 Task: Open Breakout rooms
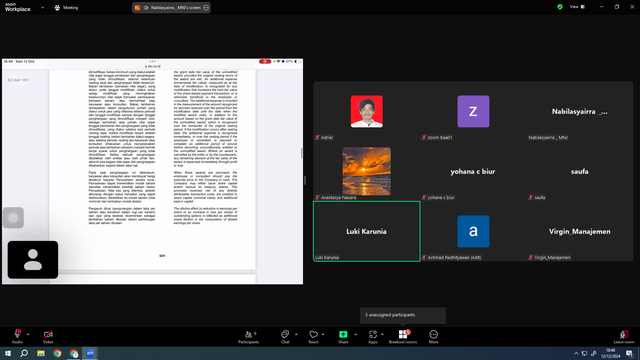403,336
